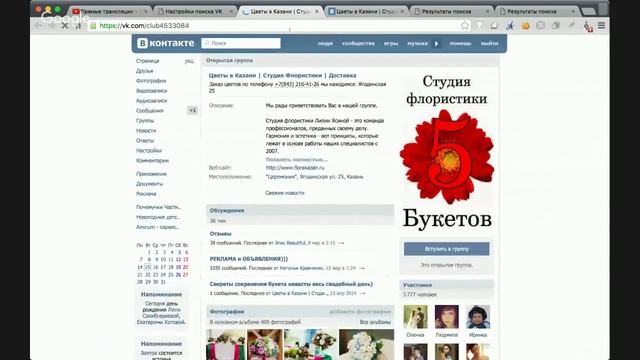Open member Иринка's avatar
This screenshot has height=360, width=640.
tap(478, 317)
